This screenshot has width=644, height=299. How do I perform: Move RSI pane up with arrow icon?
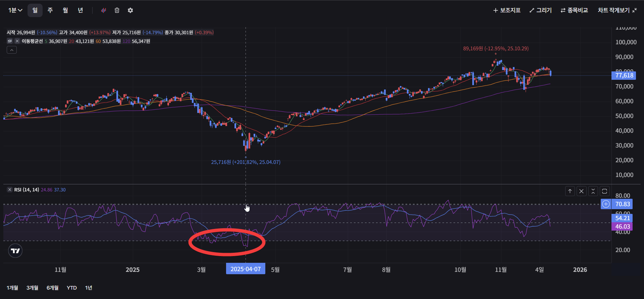click(570, 191)
